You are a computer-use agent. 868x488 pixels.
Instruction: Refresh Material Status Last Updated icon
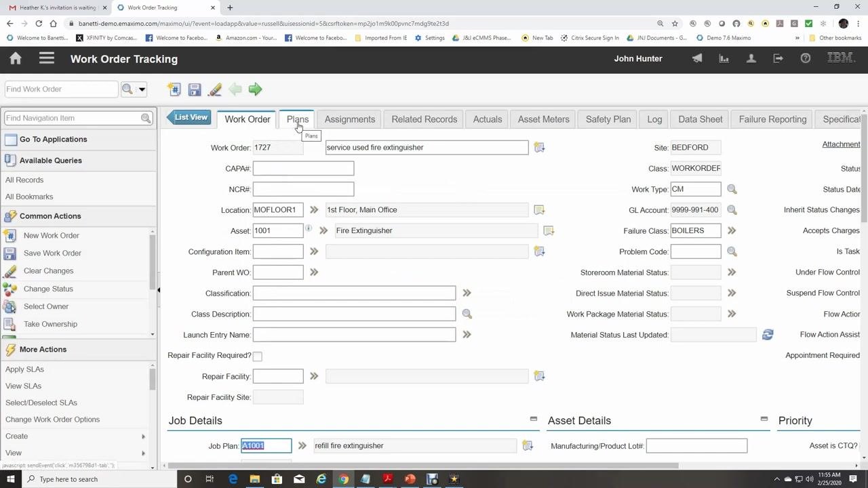[768, 335]
